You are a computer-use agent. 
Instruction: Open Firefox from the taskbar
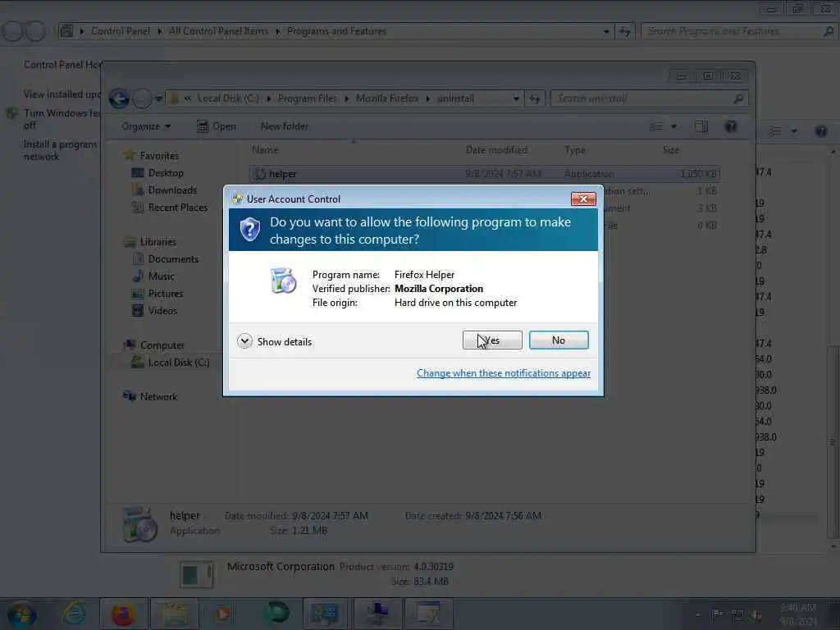tap(123, 614)
